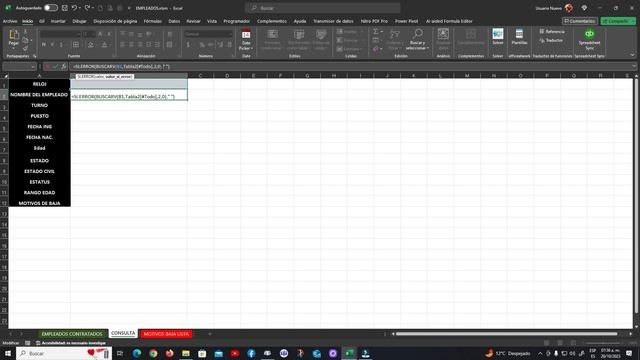Collapse the ribbon with the chevron

click(x=632, y=55)
